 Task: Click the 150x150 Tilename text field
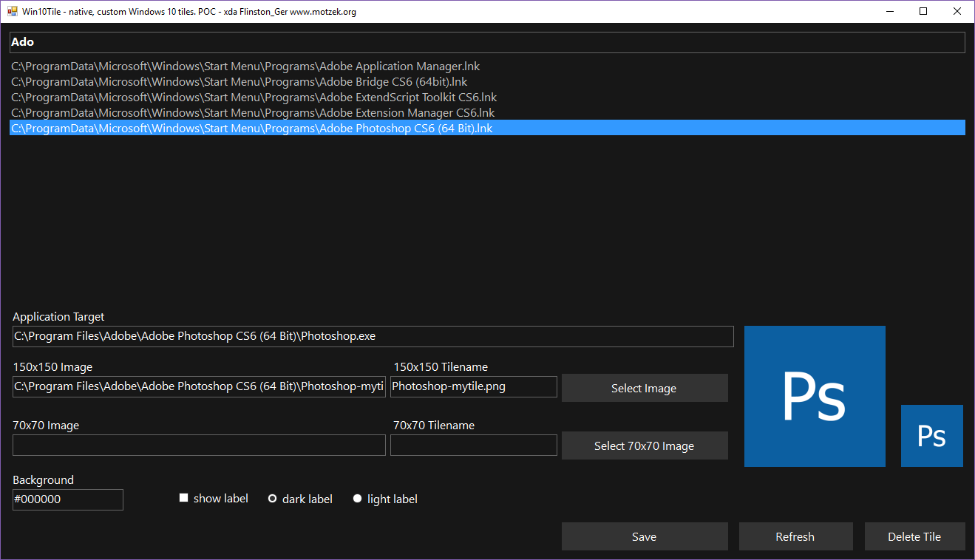pos(473,386)
